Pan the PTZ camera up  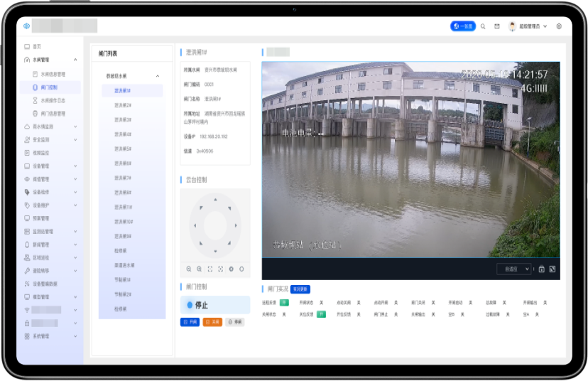[x=215, y=200]
